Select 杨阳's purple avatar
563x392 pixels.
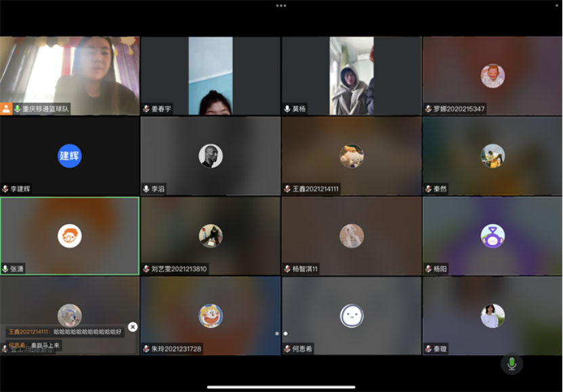click(493, 236)
